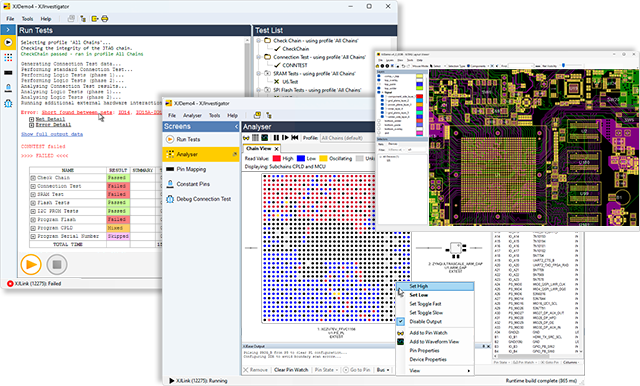Screen dimensions: 640x386
Task: Pause the Analyser scan
Action: (276, 138)
